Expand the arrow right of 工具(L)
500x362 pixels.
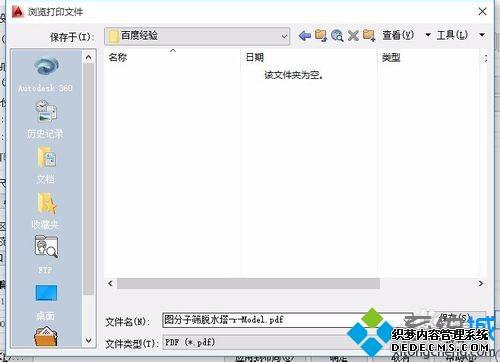click(x=482, y=35)
